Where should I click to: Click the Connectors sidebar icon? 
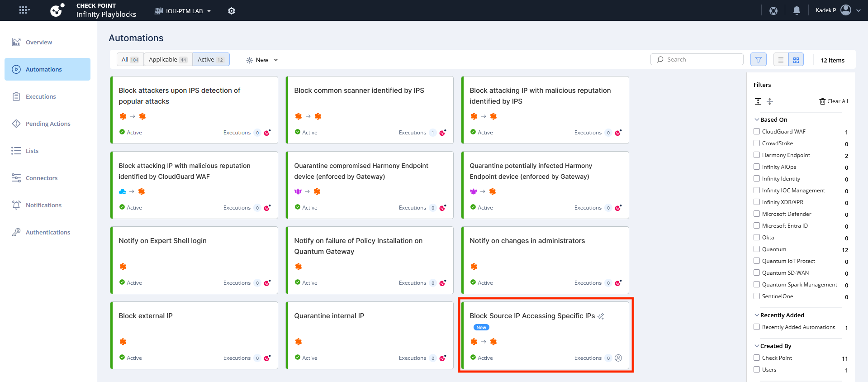pyautogui.click(x=16, y=178)
